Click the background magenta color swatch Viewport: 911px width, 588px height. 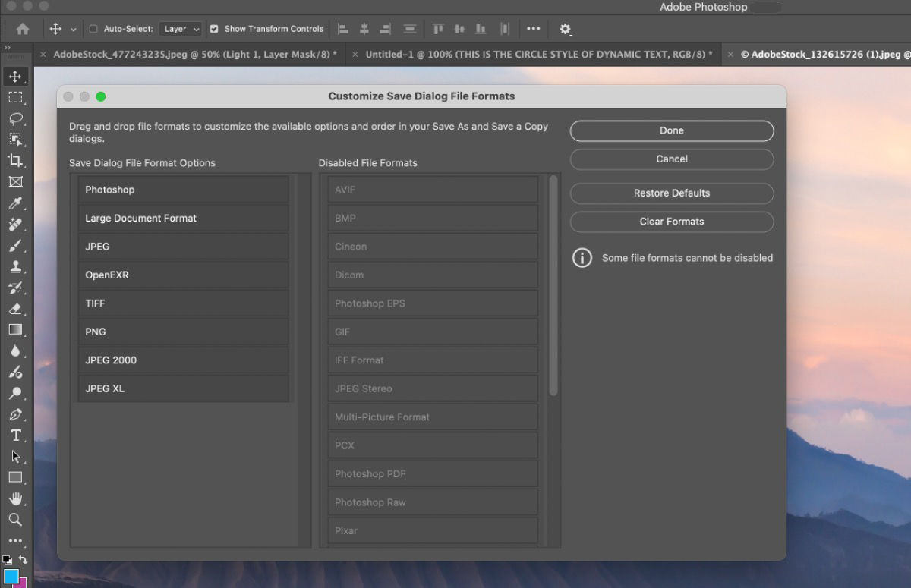tap(23, 583)
